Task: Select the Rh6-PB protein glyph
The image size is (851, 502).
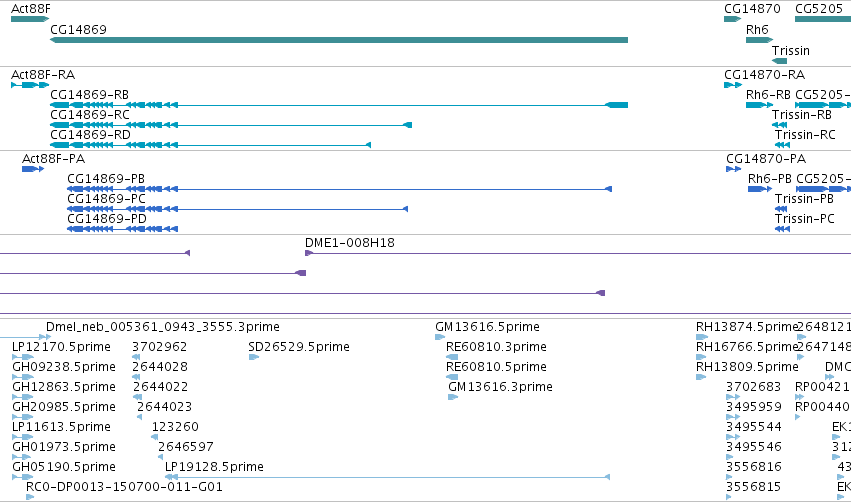Action: (760, 189)
